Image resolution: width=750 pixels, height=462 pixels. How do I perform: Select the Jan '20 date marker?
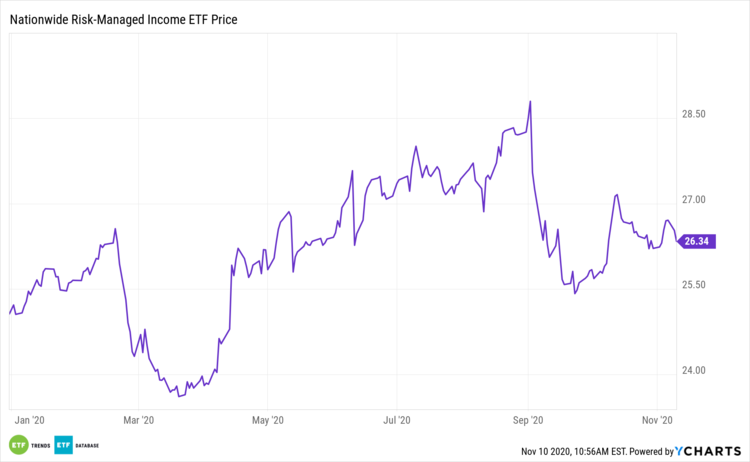[30, 420]
